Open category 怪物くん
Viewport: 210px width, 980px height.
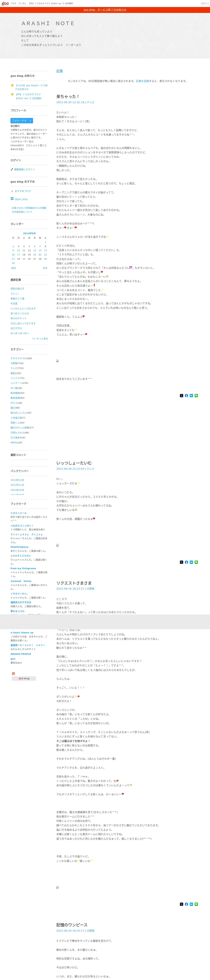tap(15, 423)
